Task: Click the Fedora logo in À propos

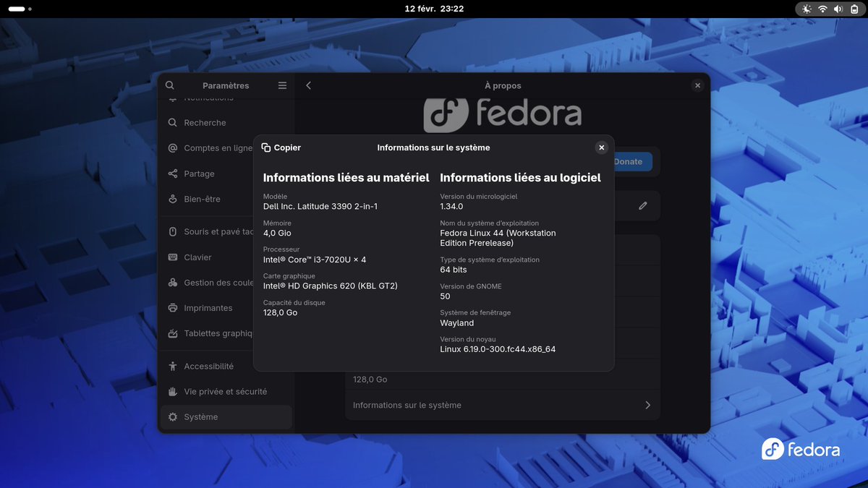Action: pyautogui.click(x=502, y=114)
